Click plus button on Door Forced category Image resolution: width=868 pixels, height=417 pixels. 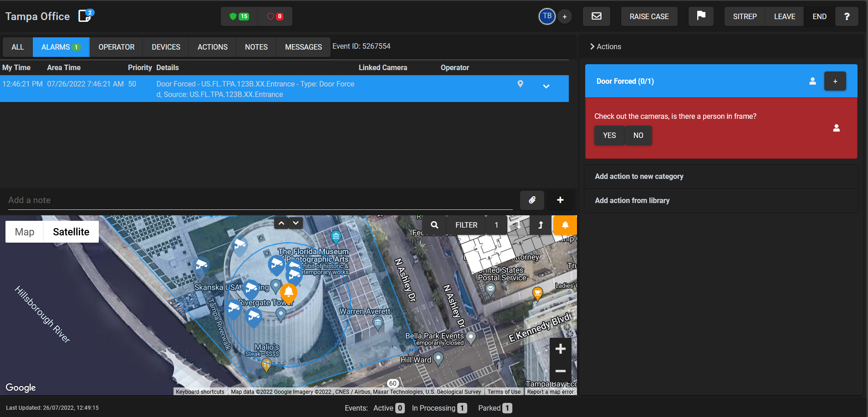(835, 81)
